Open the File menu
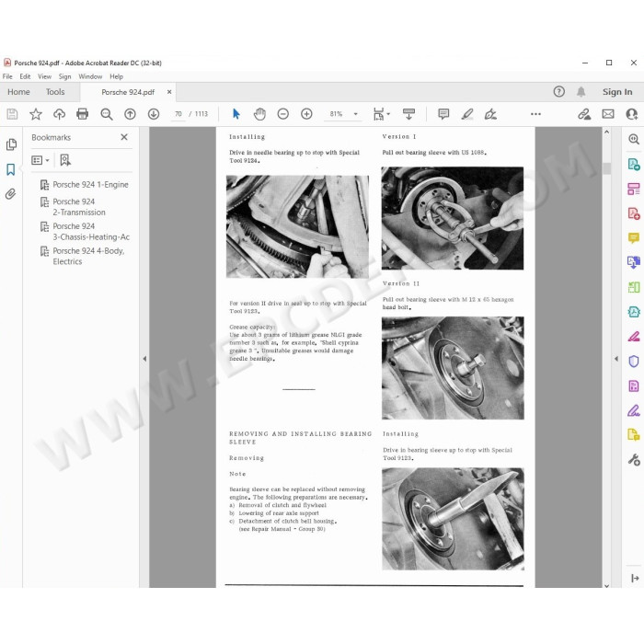This screenshot has width=644, height=644. 7,76
